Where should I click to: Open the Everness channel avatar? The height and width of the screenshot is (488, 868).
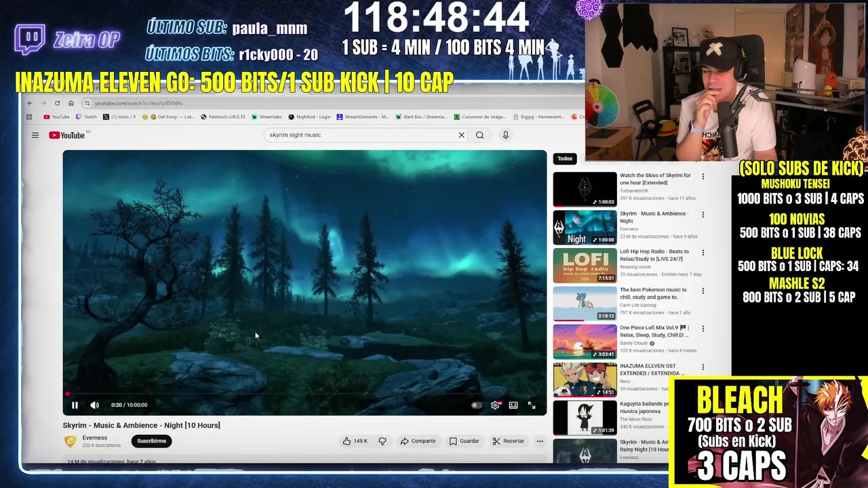coord(70,441)
